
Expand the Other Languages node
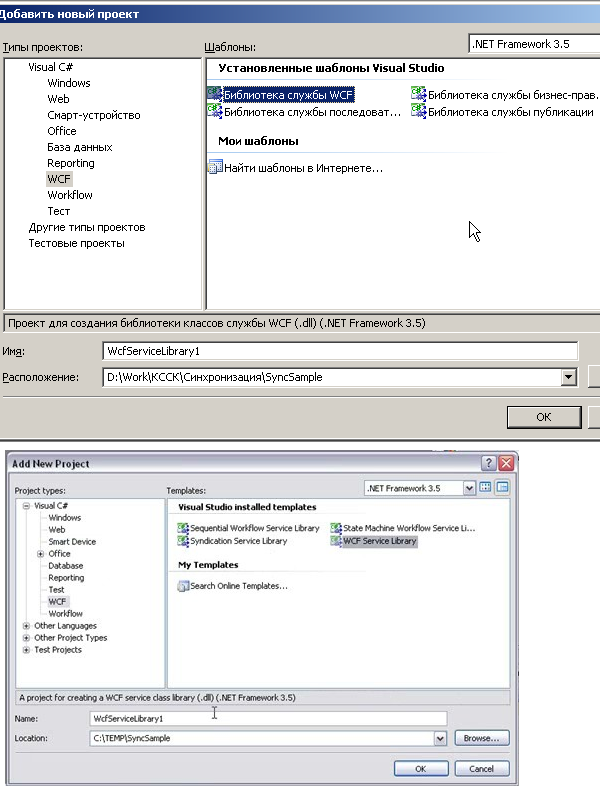coord(26,626)
